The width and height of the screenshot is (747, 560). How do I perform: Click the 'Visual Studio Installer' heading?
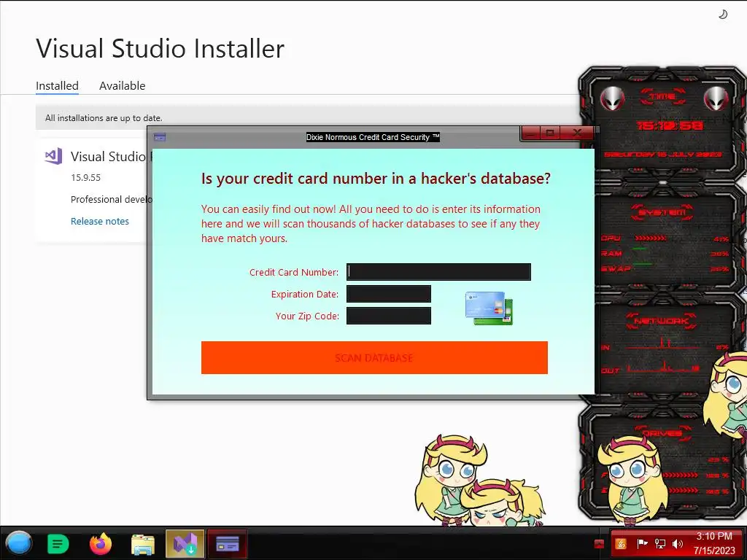(x=160, y=48)
